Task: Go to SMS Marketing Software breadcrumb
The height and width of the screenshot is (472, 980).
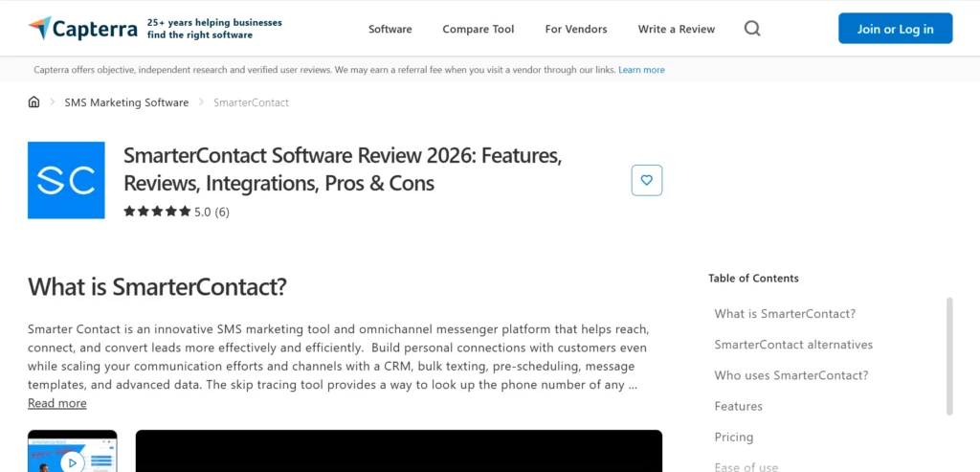Action: click(126, 102)
